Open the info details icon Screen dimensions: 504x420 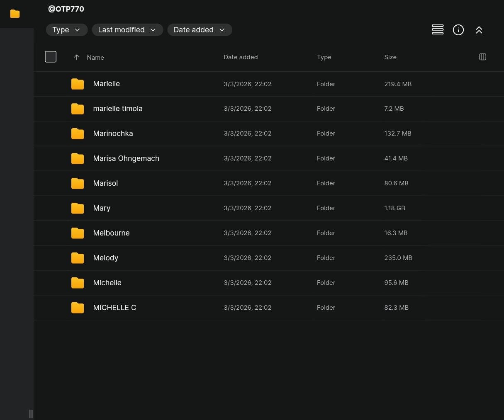point(458,30)
